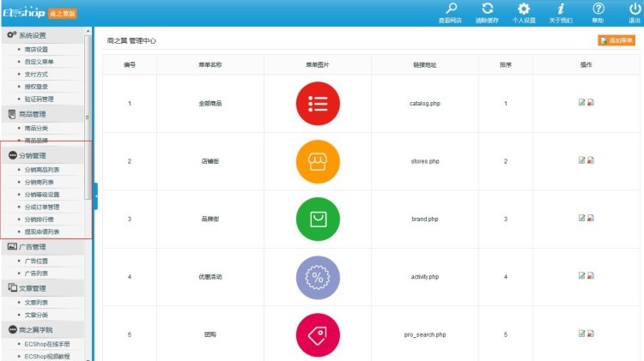The image size is (644, 361).
Task: Click the 添加菜单 button
Action: (x=617, y=40)
